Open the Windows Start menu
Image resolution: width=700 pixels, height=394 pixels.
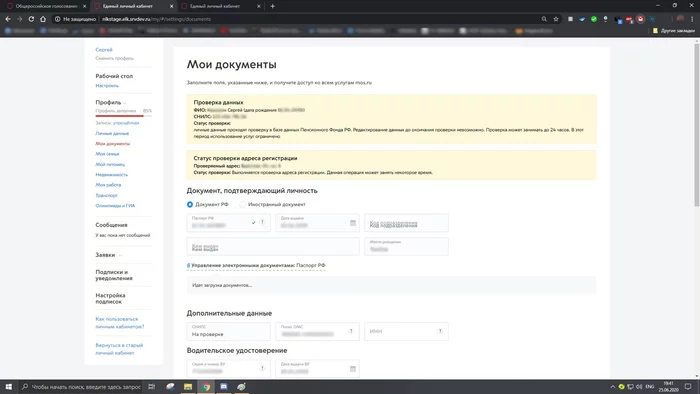(8, 387)
